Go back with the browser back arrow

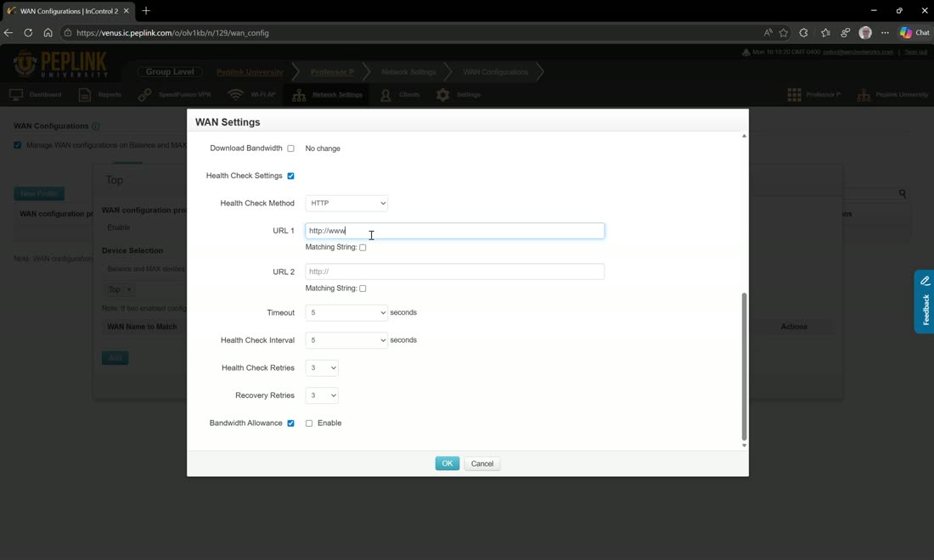click(8, 33)
